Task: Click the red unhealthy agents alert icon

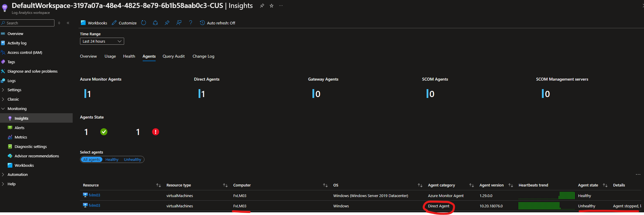Action: point(156,132)
